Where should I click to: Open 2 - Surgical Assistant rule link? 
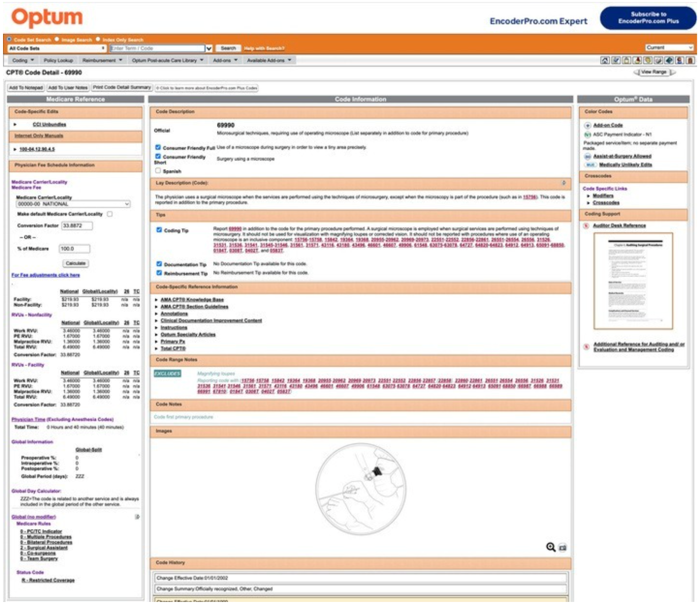[44, 548]
